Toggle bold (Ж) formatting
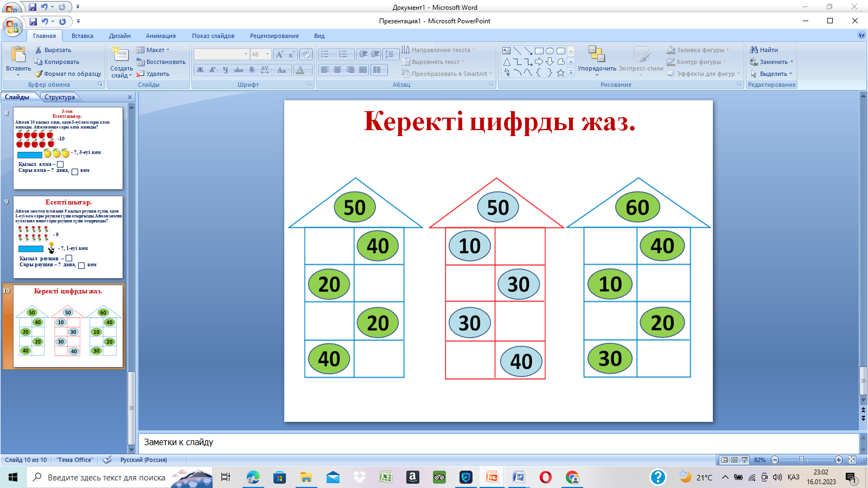The width and height of the screenshot is (868, 488). pyautogui.click(x=200, y=70)
